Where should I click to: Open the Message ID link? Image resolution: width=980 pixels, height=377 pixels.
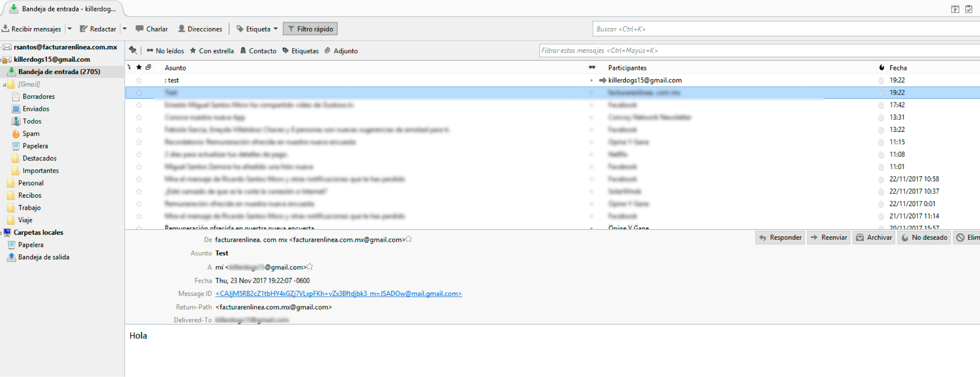point(339,293)
